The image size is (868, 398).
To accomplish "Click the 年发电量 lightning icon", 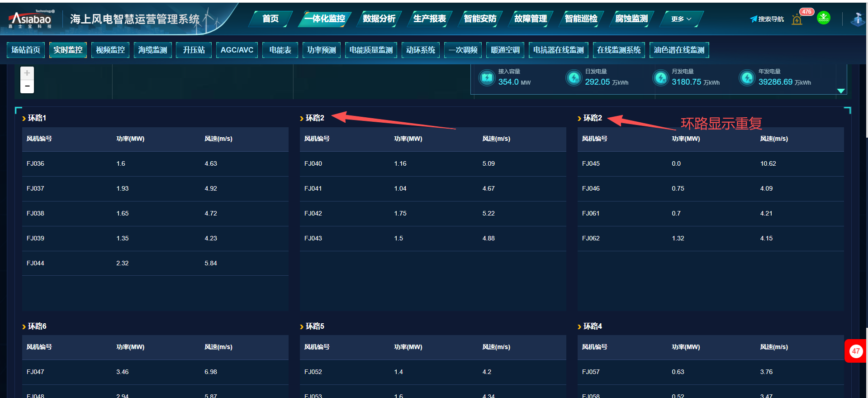I will (x=747, y=78).
